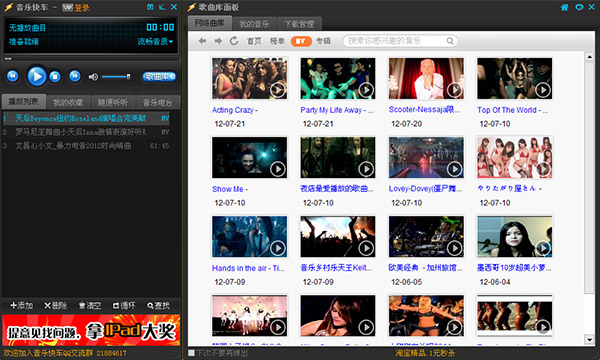This screenshot has width=600, height=360.
Task: Open the 墨西哥10岁超美小萝 link
Action: pyautogui.click(x=514, y=268)
